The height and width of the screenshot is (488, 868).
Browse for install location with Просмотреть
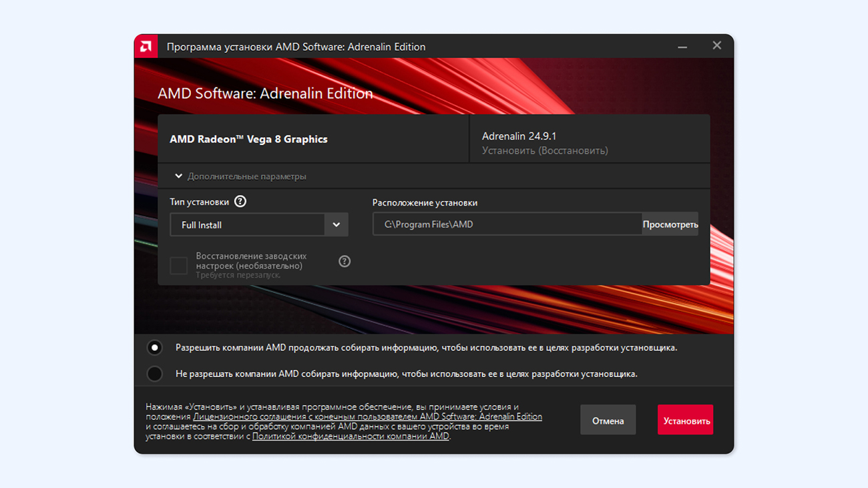[670, 224]
